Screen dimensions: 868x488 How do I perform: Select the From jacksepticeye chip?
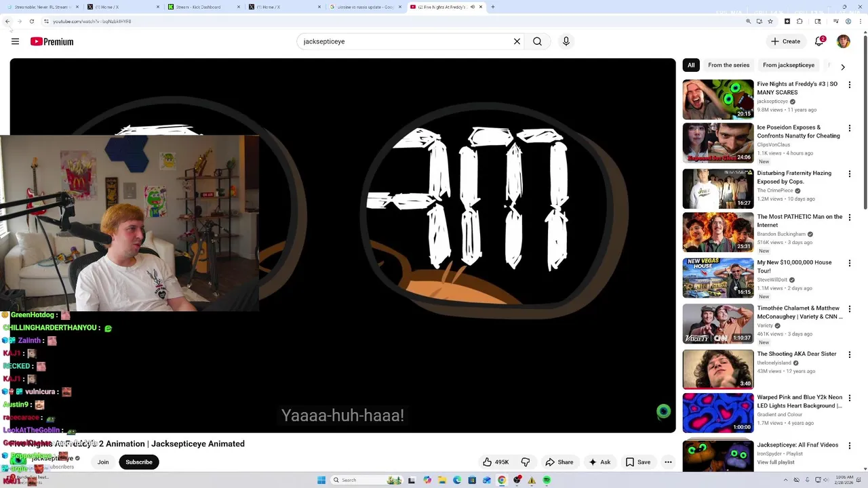(788, 65)
